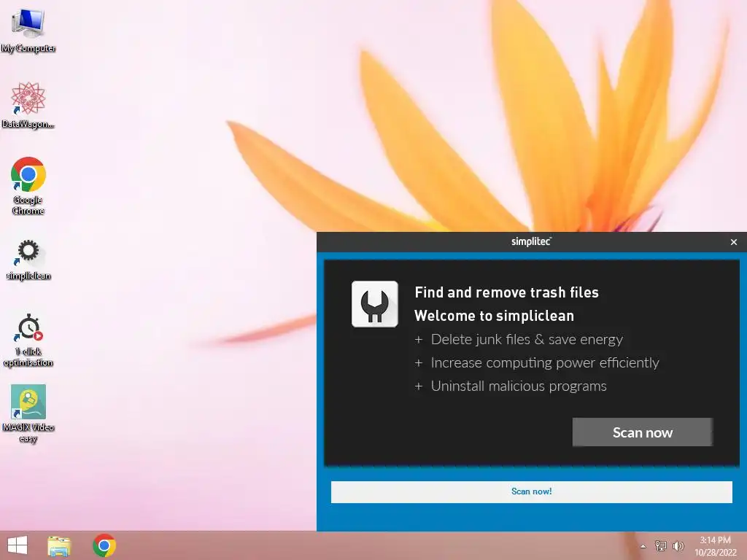Open the volume speaker tray icon

(x=678, y=545)
